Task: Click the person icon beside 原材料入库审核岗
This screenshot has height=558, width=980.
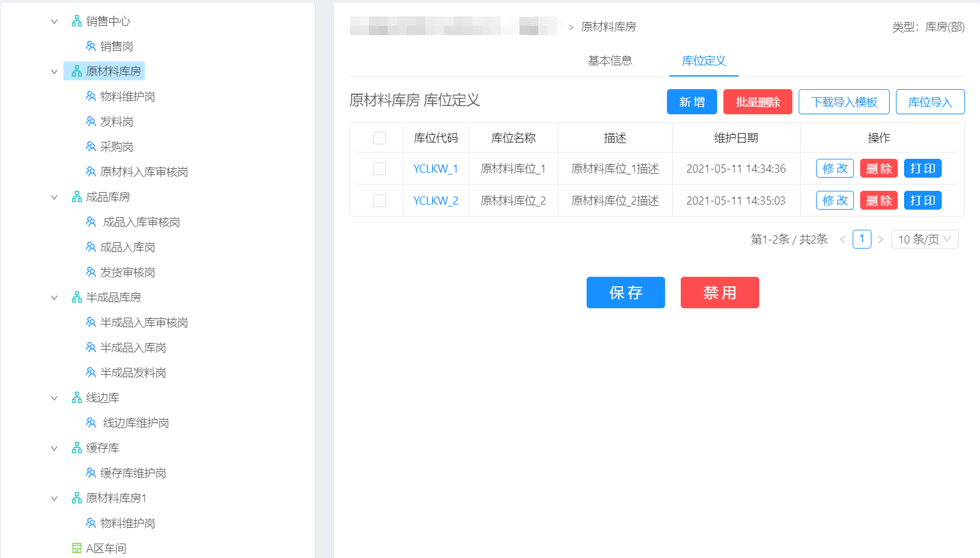Action: (91, 172)
